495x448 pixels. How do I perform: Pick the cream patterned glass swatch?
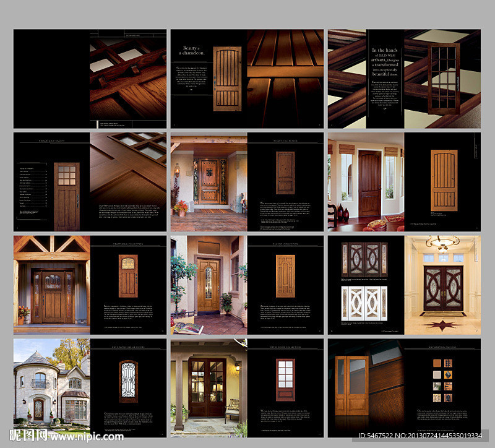[437, 398]
